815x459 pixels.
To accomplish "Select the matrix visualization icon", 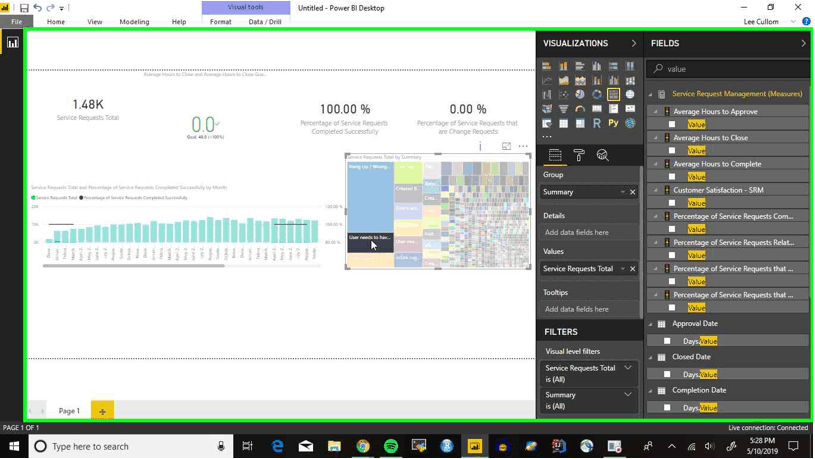I will point(580,124).
